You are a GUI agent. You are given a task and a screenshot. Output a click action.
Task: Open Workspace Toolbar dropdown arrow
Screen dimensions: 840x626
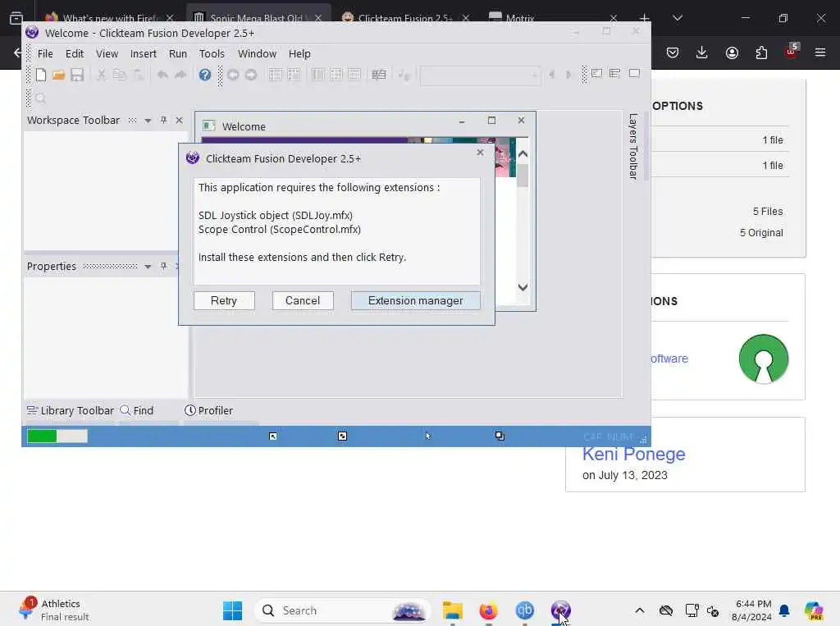point(148,121)
